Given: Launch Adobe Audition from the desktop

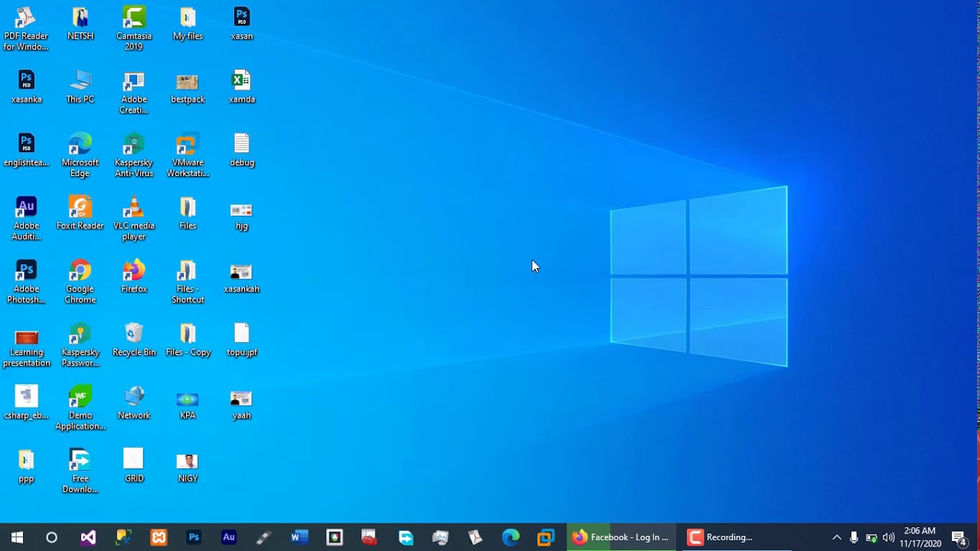Looking at the screenshot, I should tap(26, 220).
